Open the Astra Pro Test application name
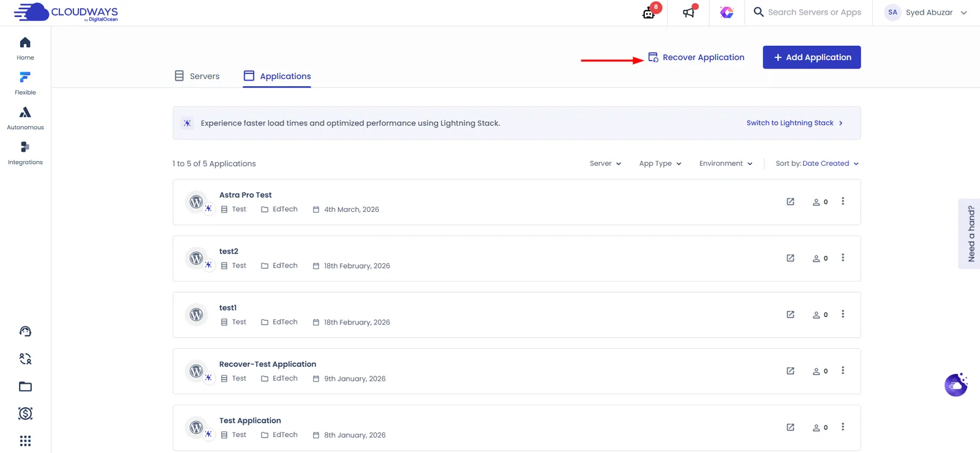The height and width of the screenshot is (453, 980). tap(246, 195)
